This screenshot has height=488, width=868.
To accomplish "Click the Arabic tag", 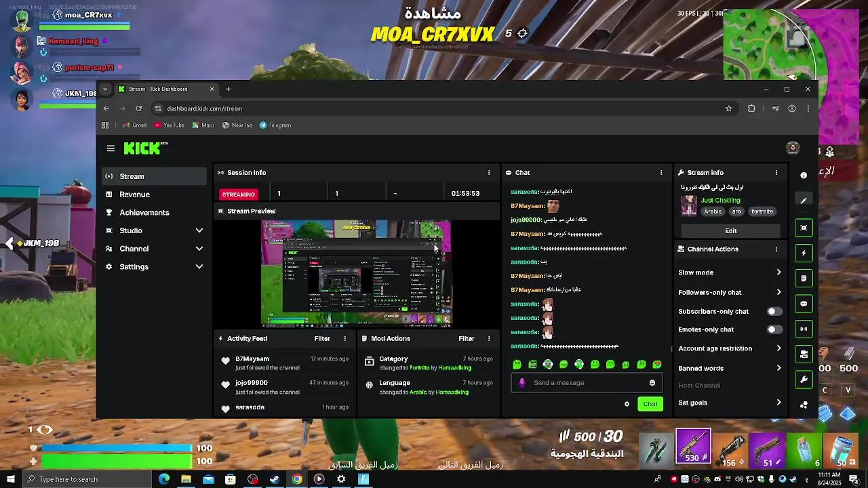I will [x=713, y=211].
